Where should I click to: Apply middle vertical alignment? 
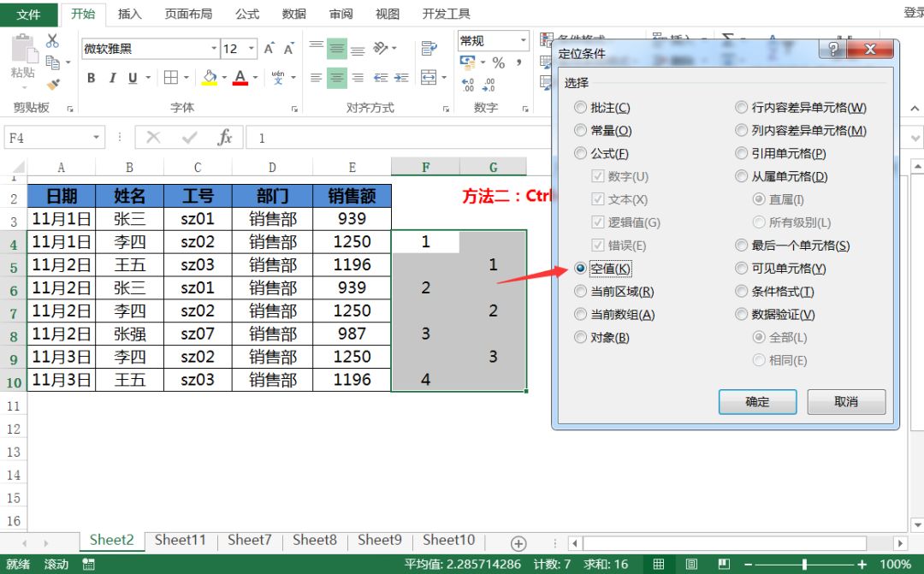pos(336,49)
